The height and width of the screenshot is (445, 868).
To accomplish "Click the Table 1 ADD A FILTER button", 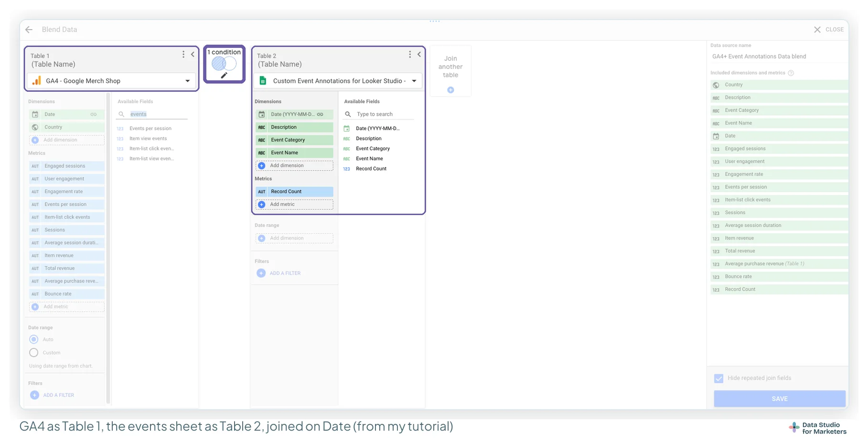I will (x=53, y=395).
